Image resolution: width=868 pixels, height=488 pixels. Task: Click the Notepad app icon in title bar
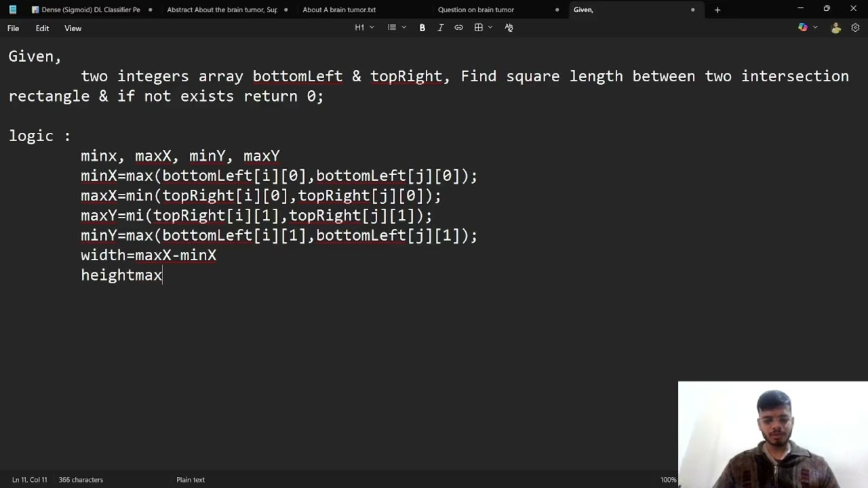coord(12,9)
